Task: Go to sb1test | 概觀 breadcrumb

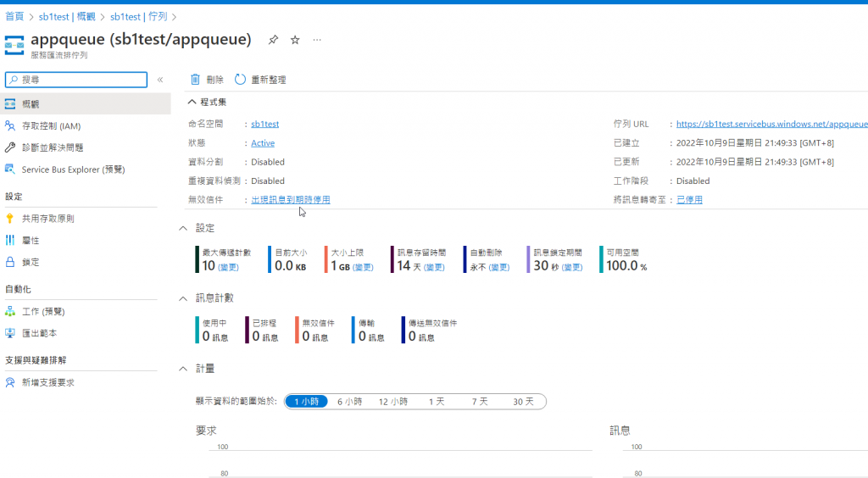Action: (x=67, y=17)
